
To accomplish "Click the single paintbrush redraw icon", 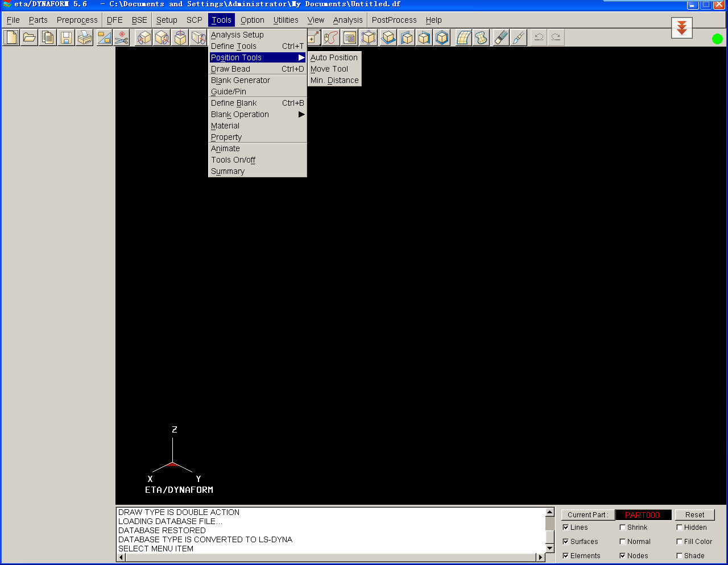I will click(519, 38).
